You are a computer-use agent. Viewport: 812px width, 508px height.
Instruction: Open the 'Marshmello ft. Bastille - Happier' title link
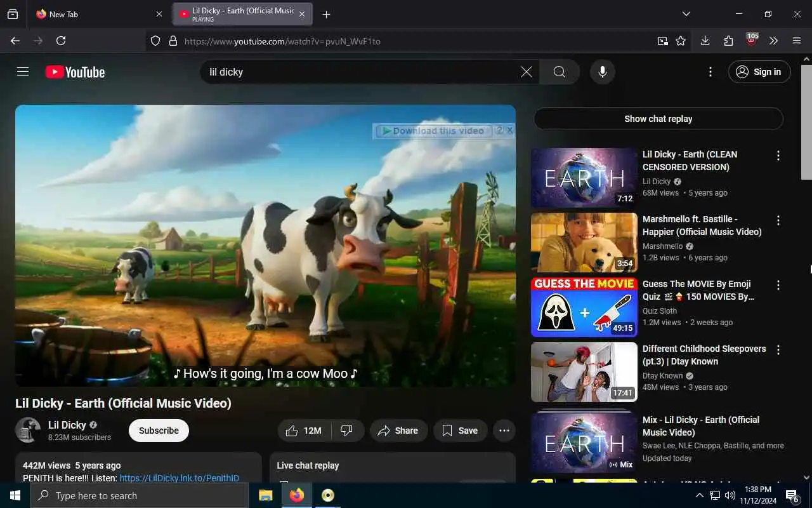702,225
